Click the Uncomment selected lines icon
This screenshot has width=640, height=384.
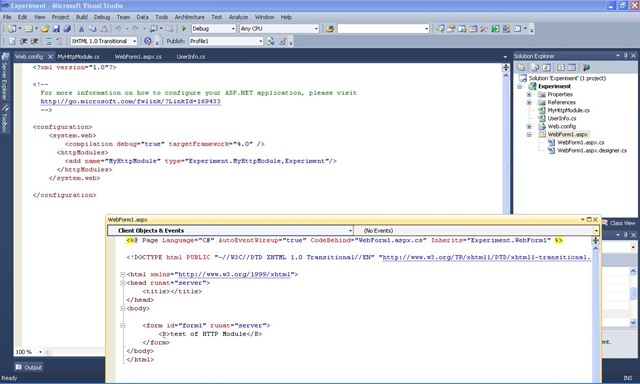(60, 41)
